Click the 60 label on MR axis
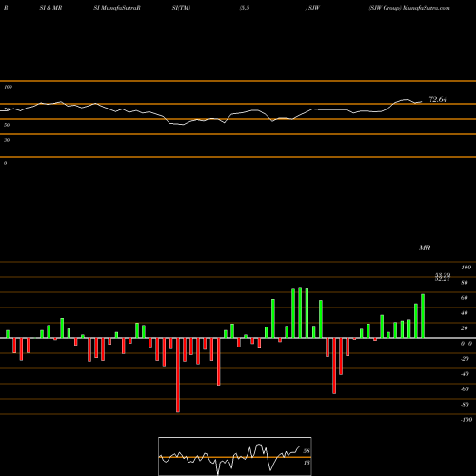Image resolution: width=476 pixels, height=476 pixels. coord(465,298)
